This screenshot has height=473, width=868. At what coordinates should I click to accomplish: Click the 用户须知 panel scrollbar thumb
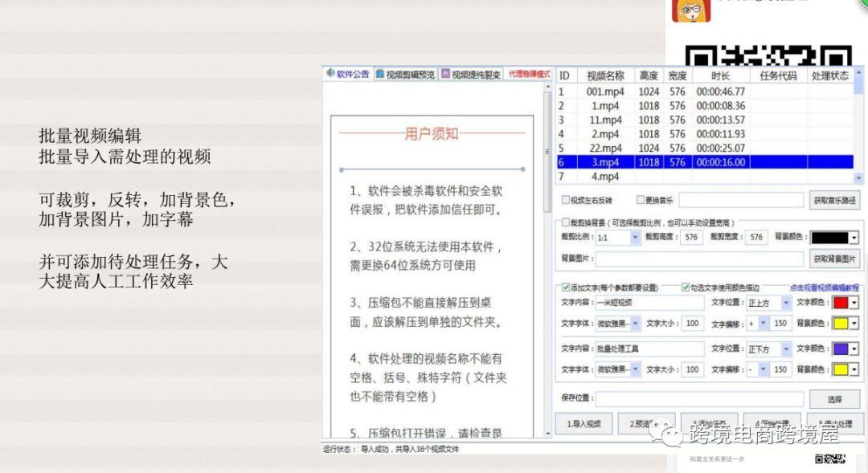pyautogui.click(x=548, y=151)
